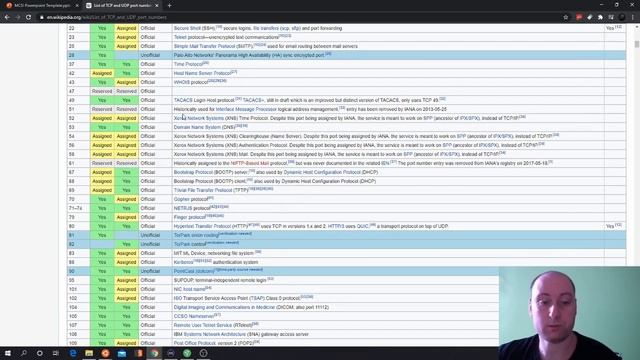Open the Kerberos link
The height and width of the screenshot is (360, 640).
[x=183, y=262]
